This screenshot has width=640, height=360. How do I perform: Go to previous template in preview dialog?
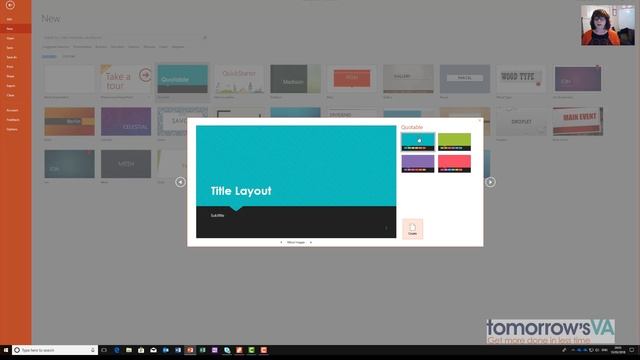click(180, 182)
